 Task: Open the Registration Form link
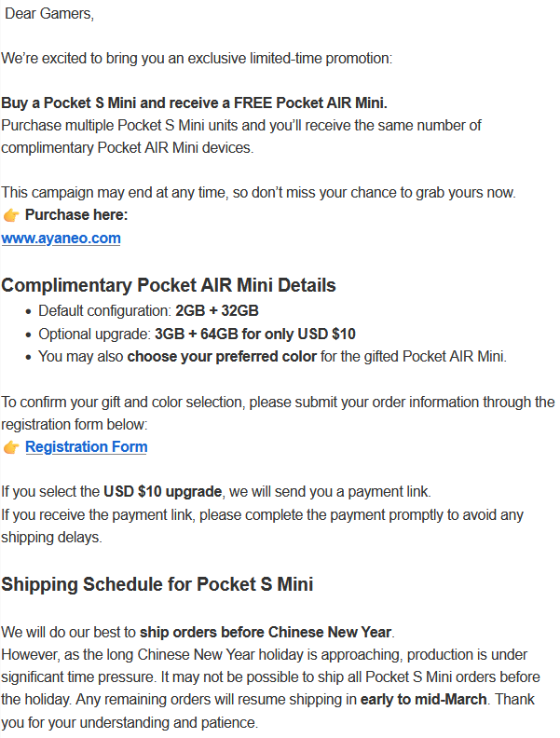(86, 446)
